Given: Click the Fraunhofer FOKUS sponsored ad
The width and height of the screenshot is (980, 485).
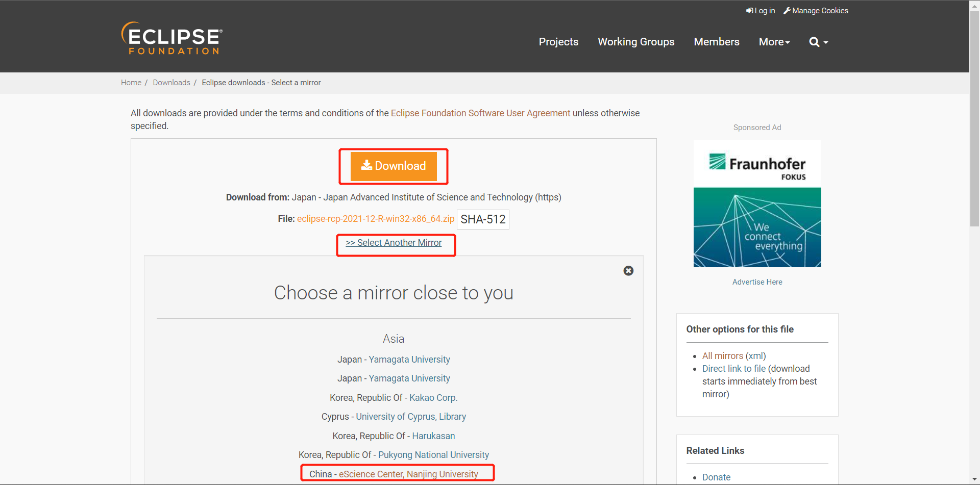Looking at the screenshot, I should coord(757,203).
